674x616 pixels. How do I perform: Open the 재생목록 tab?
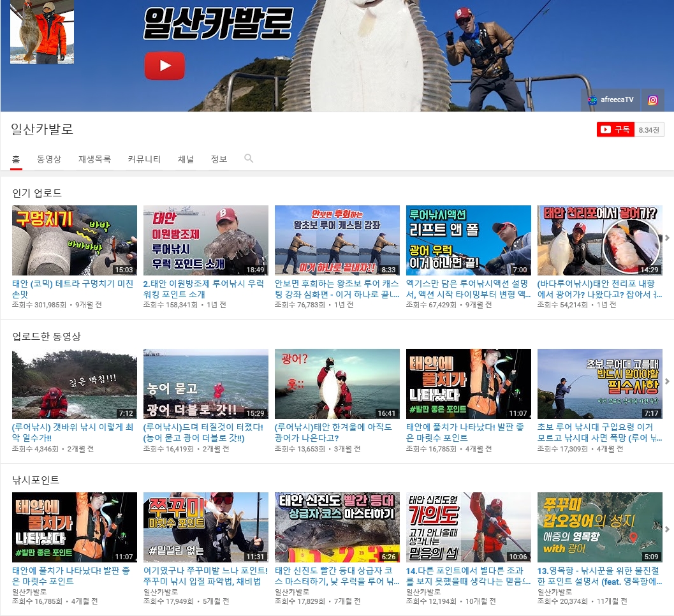(94, 159)
